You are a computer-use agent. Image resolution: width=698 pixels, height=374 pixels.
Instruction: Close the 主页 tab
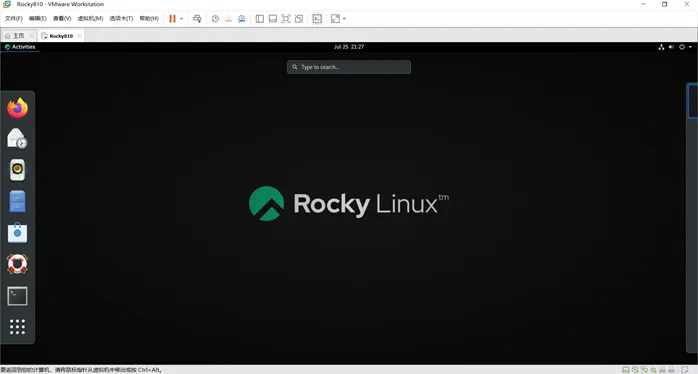click(x=31, y=36)
